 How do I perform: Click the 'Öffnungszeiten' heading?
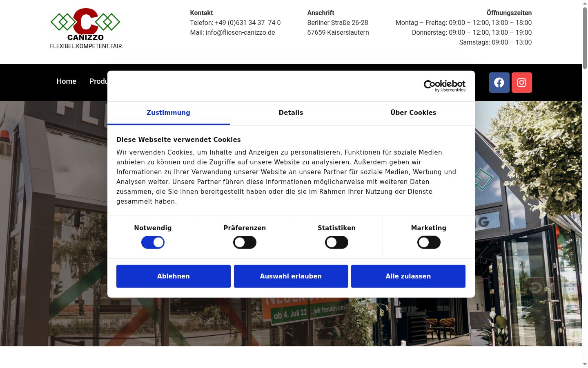(509, 13)
